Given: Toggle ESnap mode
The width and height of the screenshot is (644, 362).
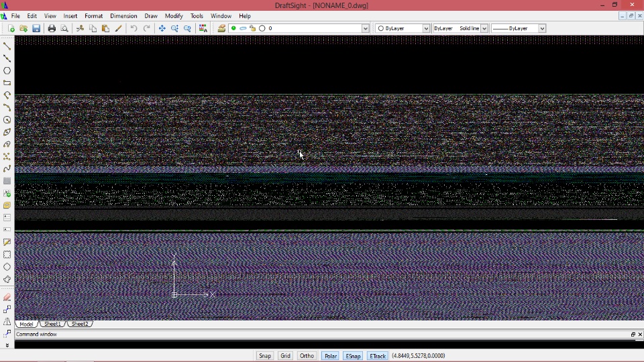Looking at the screenshot, I should click(x=353, y=356).
